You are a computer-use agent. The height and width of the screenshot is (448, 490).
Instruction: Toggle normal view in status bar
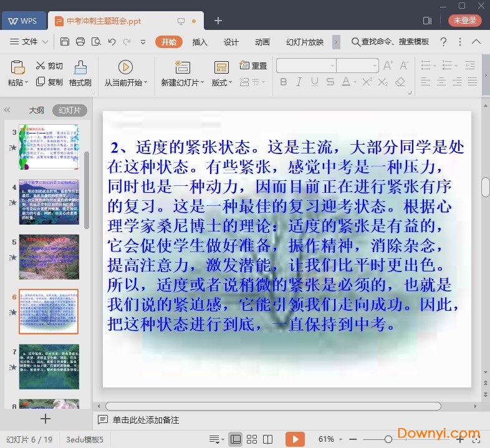235,439
